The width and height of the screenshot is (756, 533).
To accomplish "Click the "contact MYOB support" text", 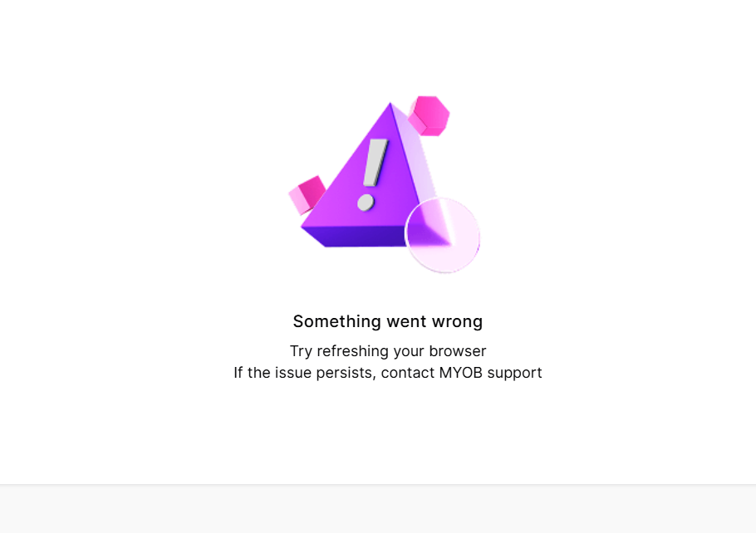I will tap(461, 373).
